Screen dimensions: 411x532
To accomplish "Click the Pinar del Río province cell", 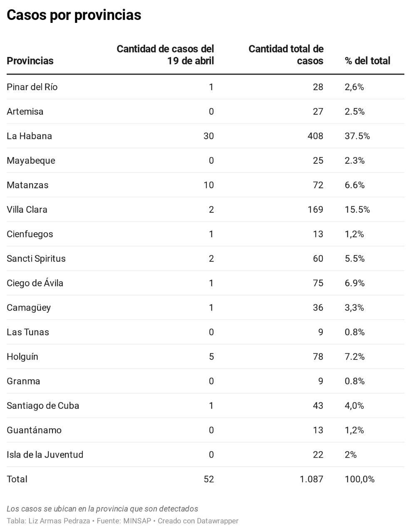I will (x=32, y=87).
